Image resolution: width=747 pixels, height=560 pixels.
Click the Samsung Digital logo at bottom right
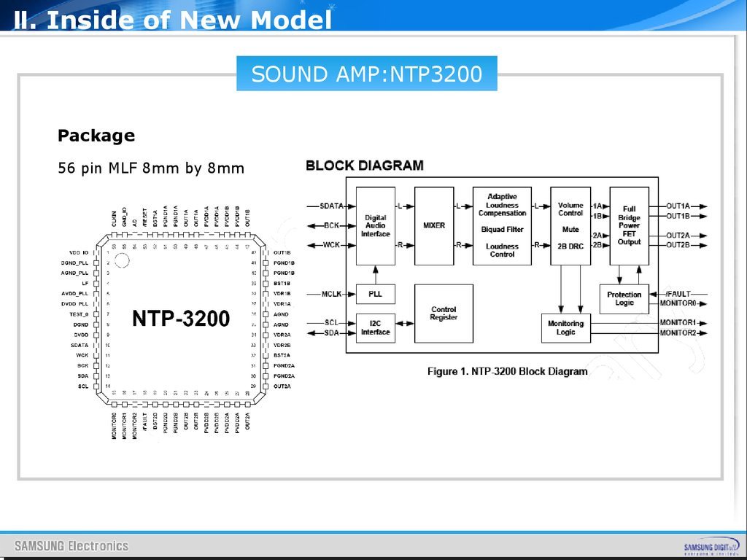[709, 547]
